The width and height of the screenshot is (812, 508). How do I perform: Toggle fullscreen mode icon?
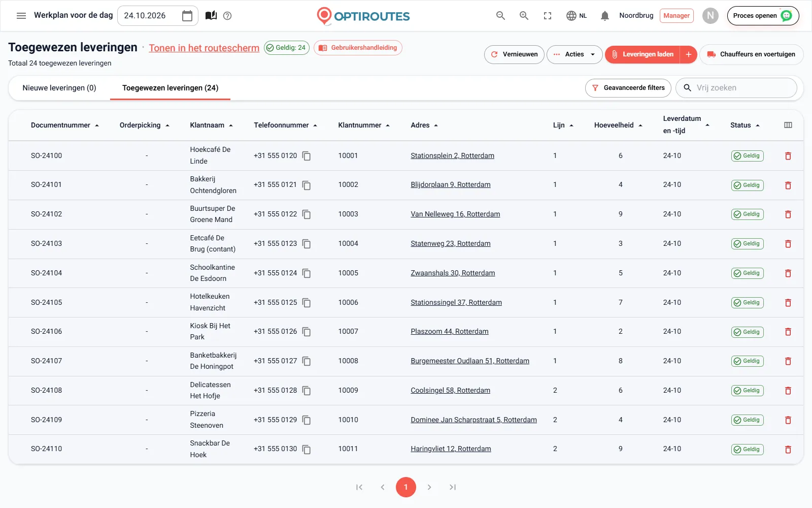point(547,16)
